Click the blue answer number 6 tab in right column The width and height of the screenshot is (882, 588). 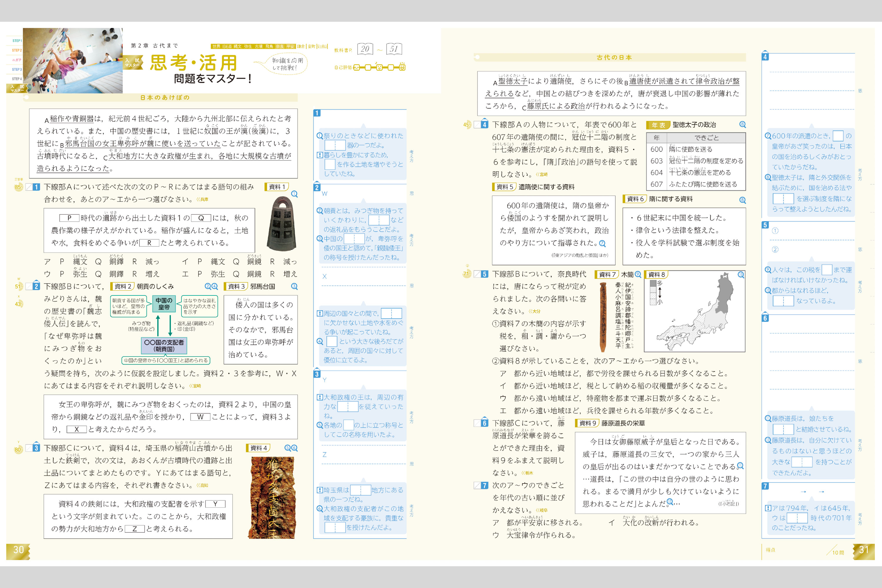(765, 318)
